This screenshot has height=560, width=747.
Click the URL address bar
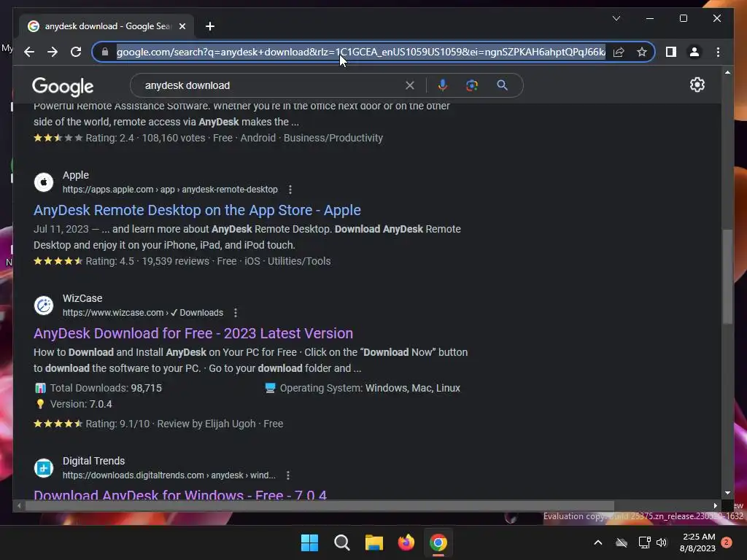tap(360, 52)
